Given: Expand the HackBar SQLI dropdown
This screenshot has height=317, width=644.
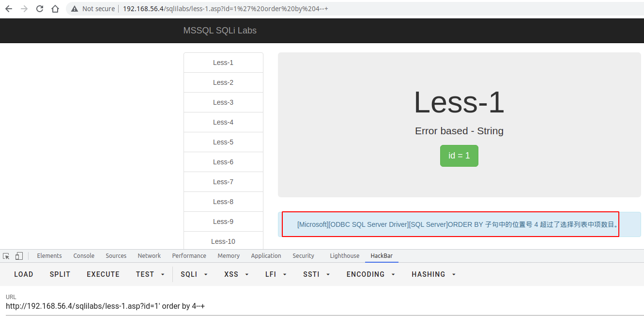Looking at the screenshot, I should [x=194, y=274].
